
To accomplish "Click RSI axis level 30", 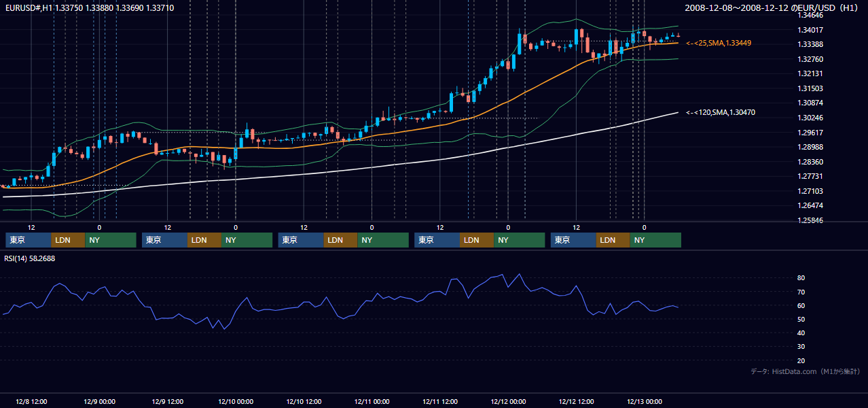I will pos(801,347).
